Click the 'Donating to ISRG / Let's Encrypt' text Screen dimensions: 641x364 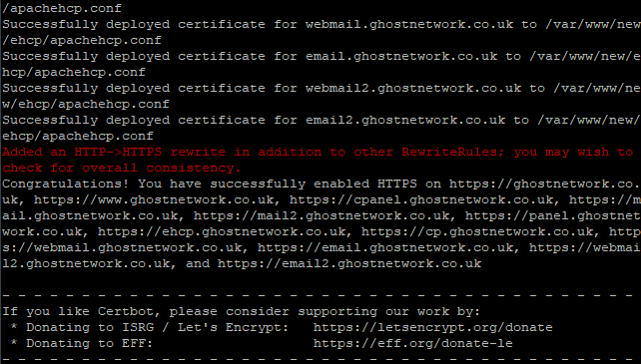(x=158, y=328)
